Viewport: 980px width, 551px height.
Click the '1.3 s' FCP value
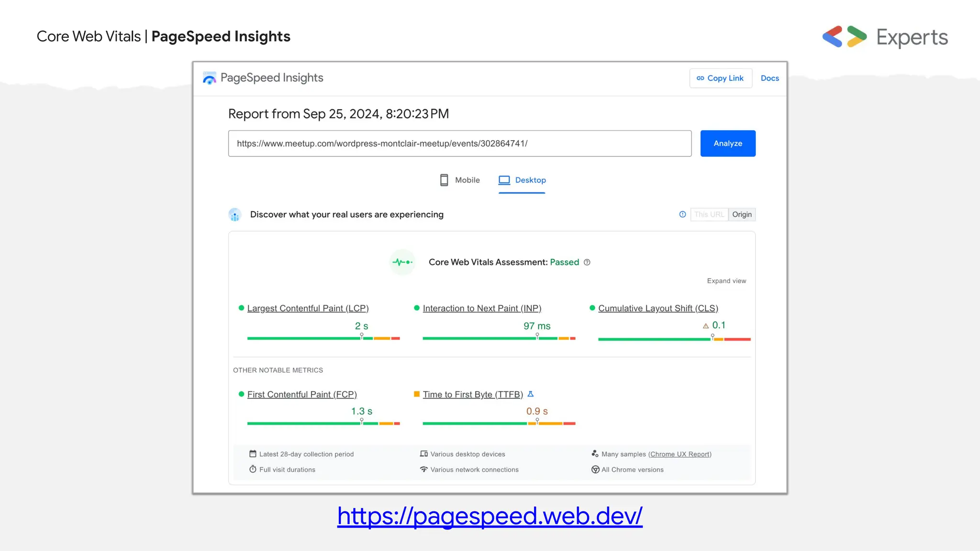coord(362,411)
